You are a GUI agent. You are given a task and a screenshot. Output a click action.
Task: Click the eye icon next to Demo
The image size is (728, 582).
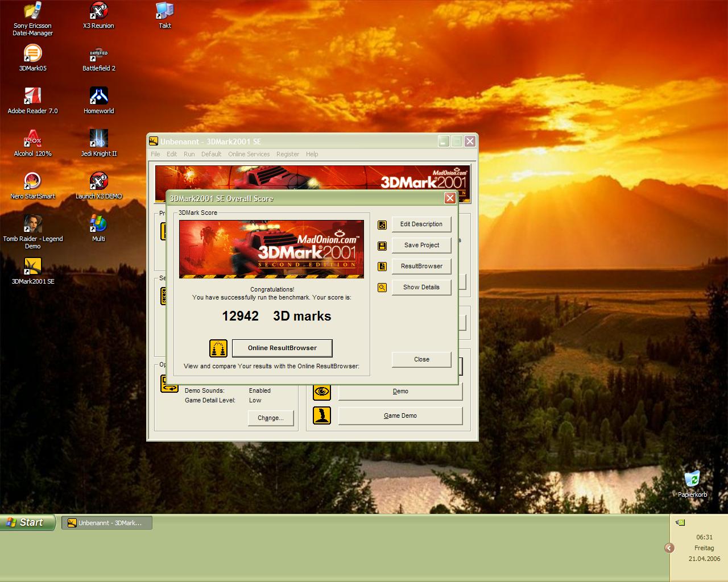[x=322, y=391]
